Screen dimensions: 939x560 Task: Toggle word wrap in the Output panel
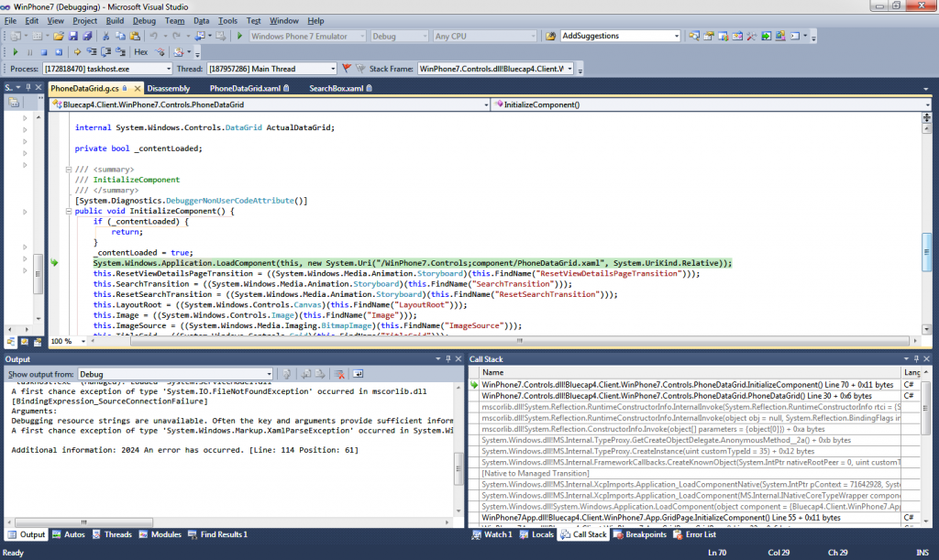tap(359, 374)
